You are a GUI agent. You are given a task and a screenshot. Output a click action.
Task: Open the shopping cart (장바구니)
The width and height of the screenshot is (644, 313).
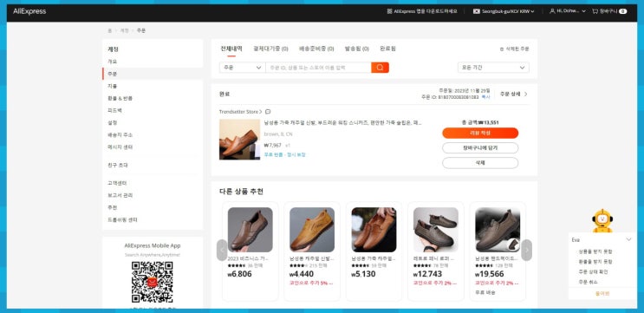point(609,11)
